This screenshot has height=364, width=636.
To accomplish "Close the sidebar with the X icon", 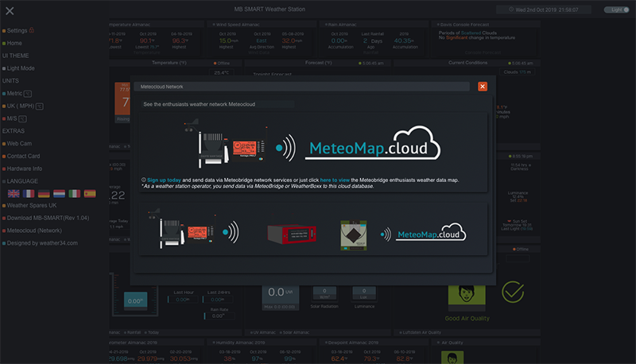I will pyautogui.click(x=10, y=10).
